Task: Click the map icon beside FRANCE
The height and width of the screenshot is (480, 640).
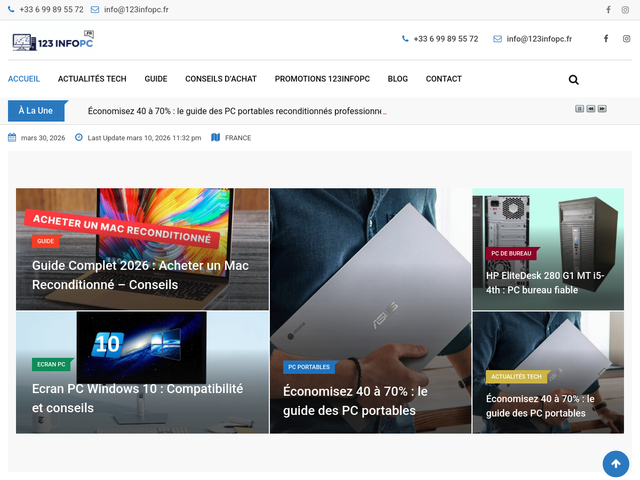Action: 216,138
